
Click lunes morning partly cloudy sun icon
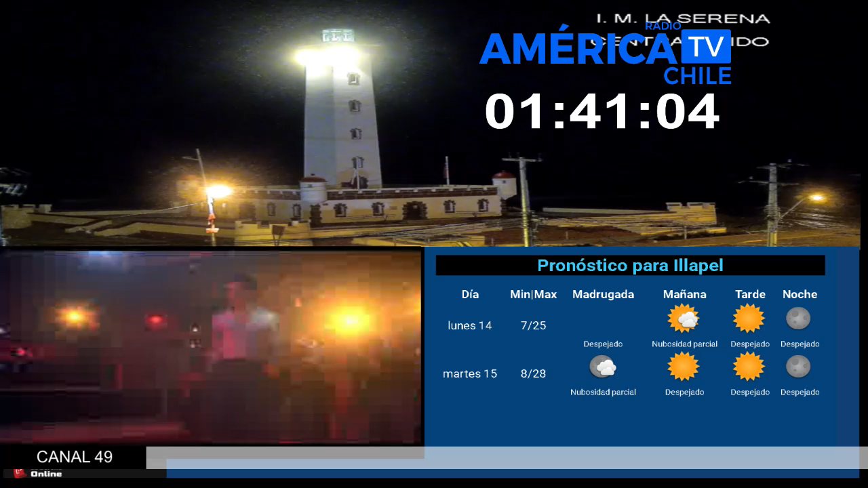684,319
